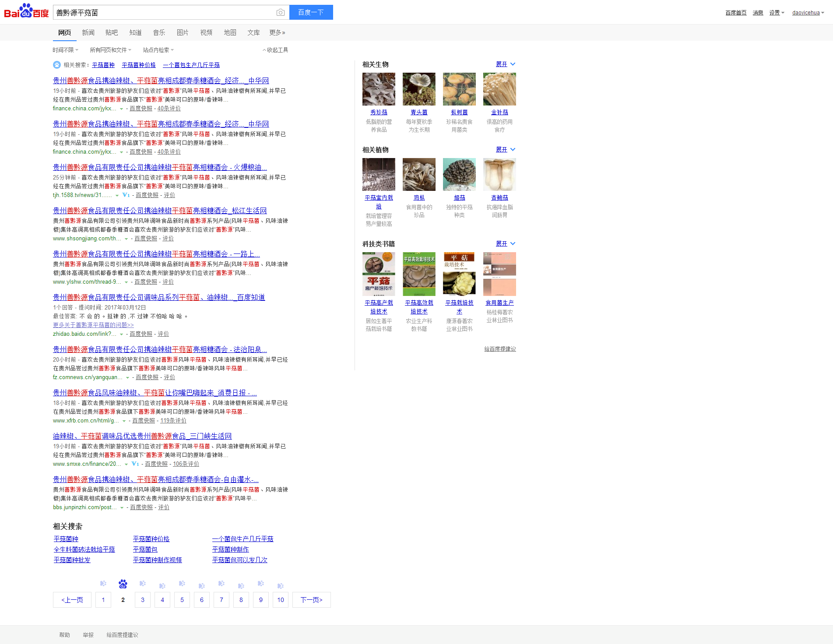The image size is (833, 644).
Task: Click paw icon beside 相关搜索
Action: (x=57, y=65)
